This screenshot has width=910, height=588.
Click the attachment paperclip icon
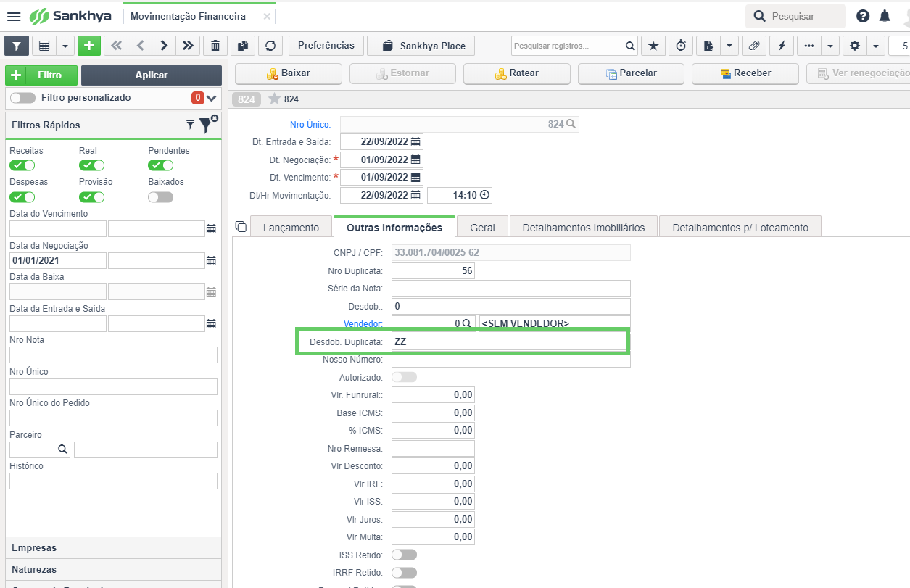click(x=754, y=46)
